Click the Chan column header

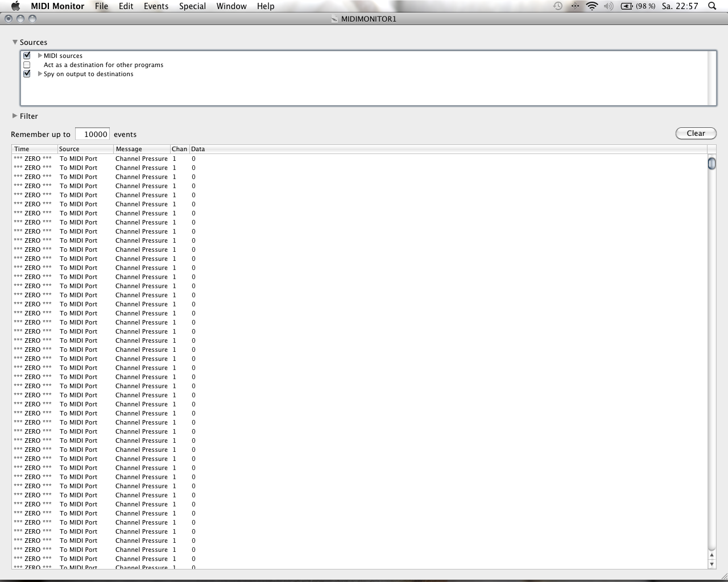(x=180, y=149)
